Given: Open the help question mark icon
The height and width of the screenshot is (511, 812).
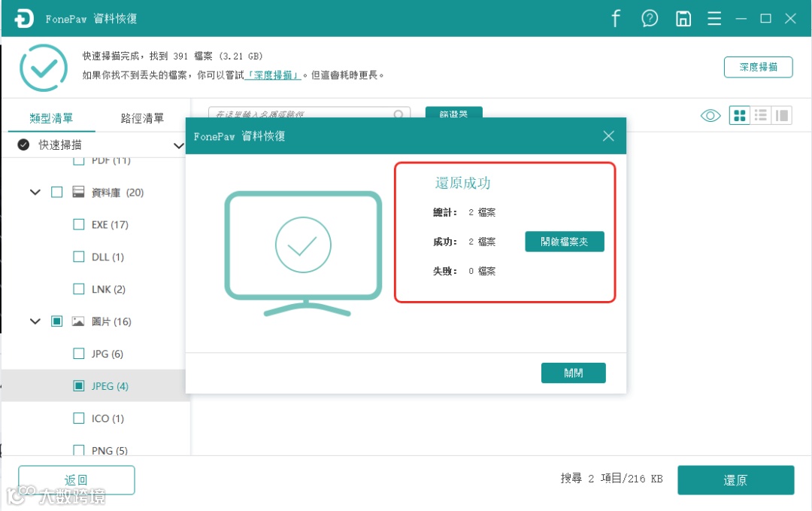Looking at the screenshot, I should point(650,19).
